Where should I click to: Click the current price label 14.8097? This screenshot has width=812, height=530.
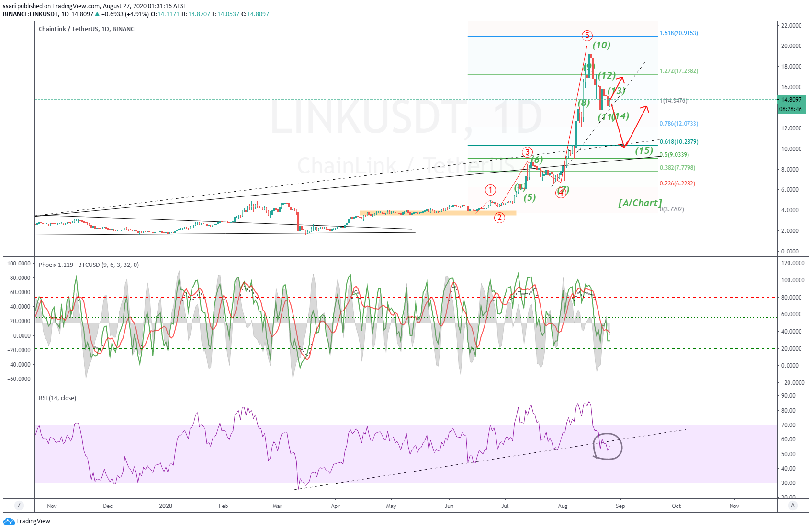792,100
